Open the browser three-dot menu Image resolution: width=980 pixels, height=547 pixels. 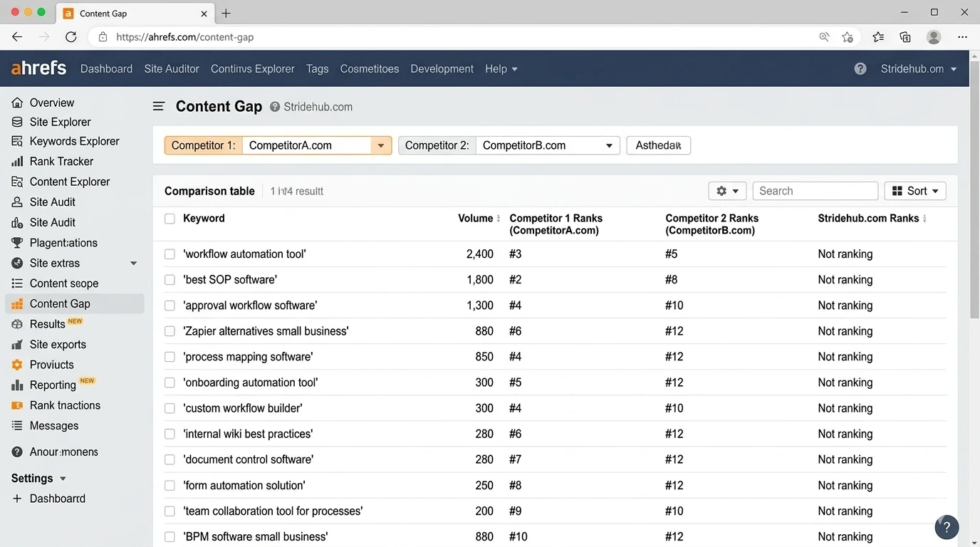(x=963, y=37)
